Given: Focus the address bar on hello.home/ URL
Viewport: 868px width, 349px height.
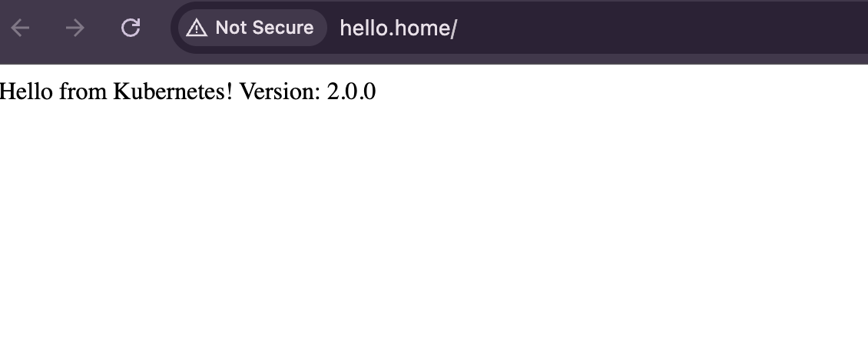Looking at the screenshot, I should click(398, 28).
